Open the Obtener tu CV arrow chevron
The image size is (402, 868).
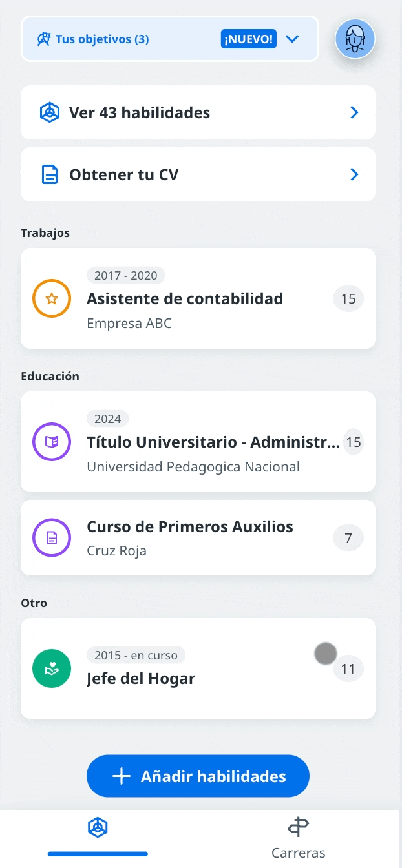coord(354,174)
